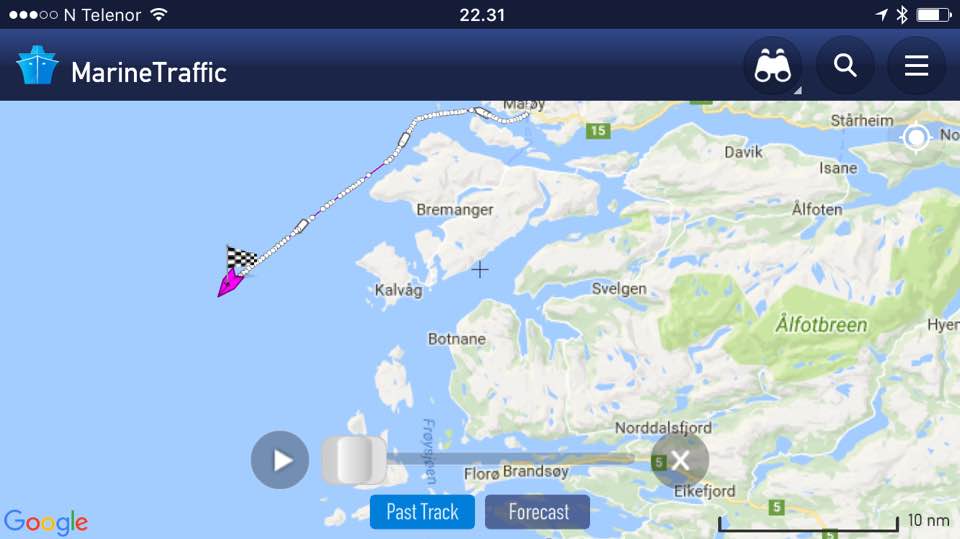Screen dimensions: 960x539
Task: Tap the Ålfotbreen glacier label
Action: coord(822,325)
